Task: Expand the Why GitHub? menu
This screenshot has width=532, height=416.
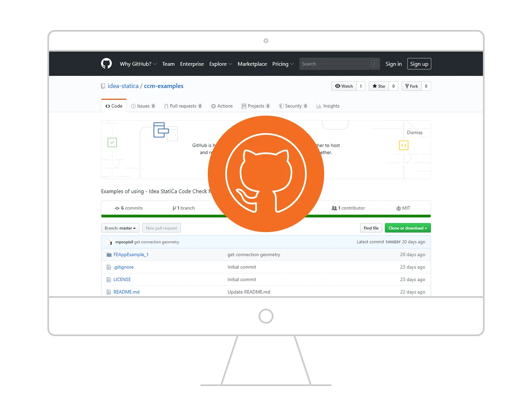Action: [x=138, y=64]
